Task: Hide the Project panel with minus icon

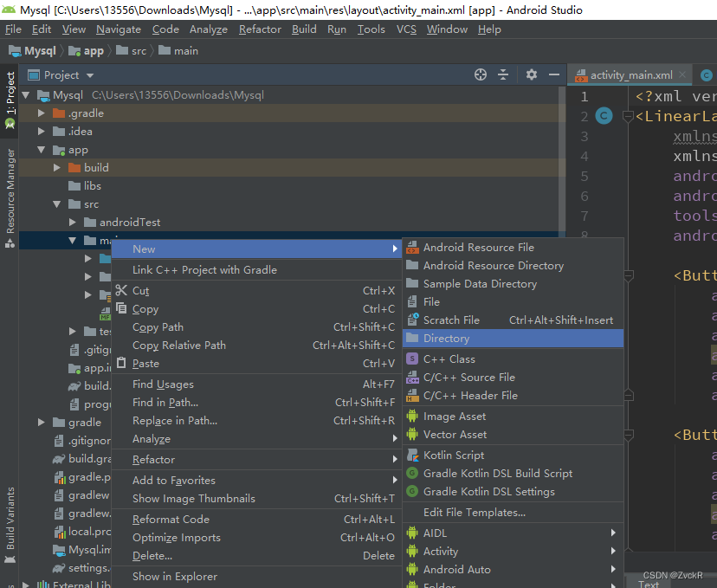Action: [553, 74]
